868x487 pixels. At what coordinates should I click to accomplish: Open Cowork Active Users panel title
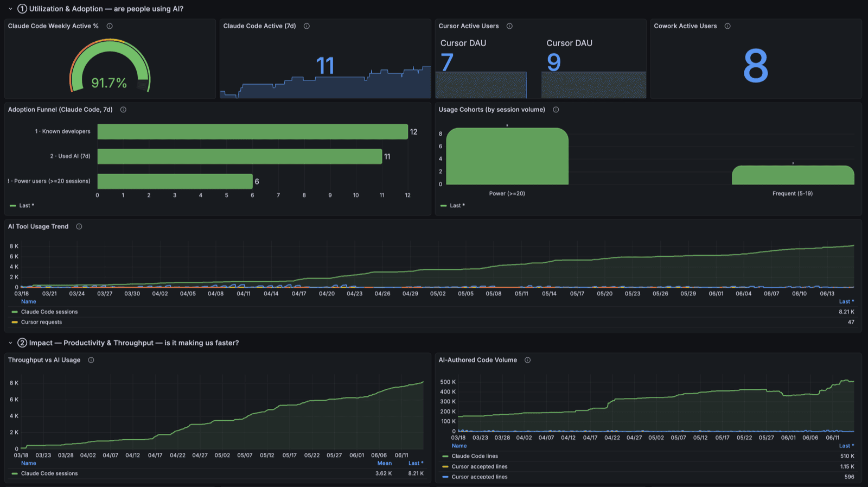(685, 26)
